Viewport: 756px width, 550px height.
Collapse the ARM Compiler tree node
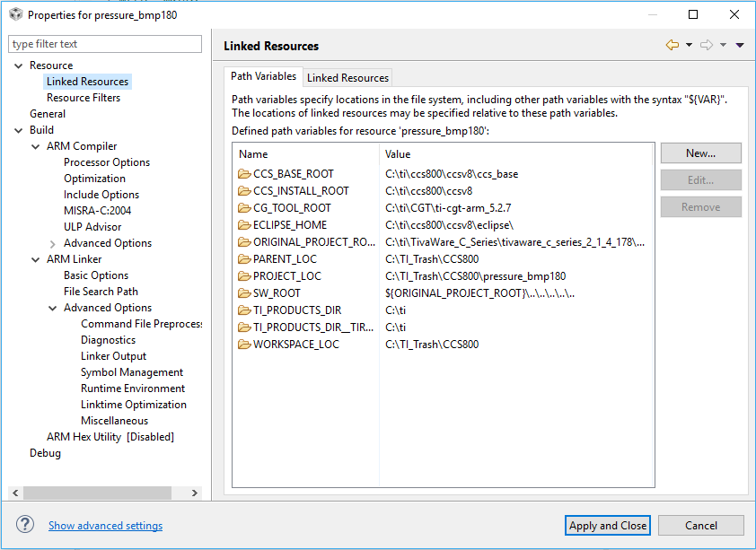point(35,146)
